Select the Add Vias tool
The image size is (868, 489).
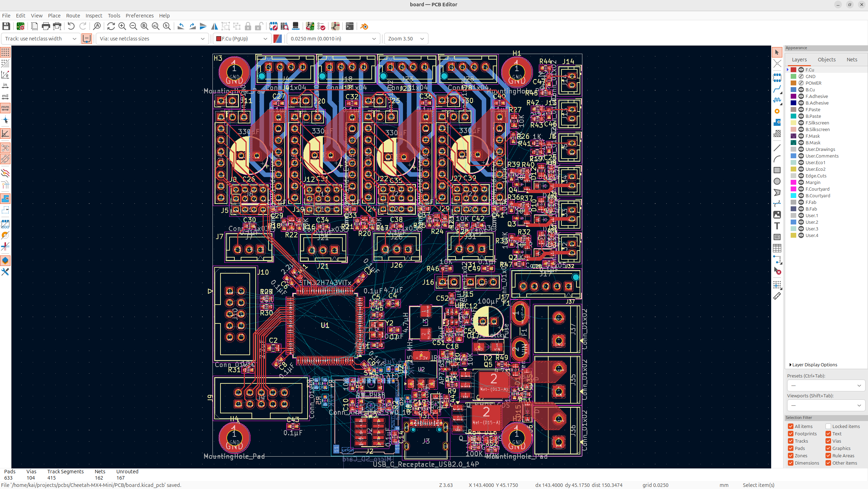(x=777, y=111)
